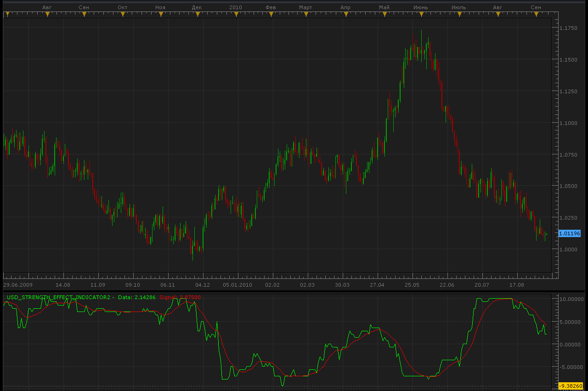Click the triangle marker under Дек
The width and height of the screenshot is (588, 391).
coord(198,15)
